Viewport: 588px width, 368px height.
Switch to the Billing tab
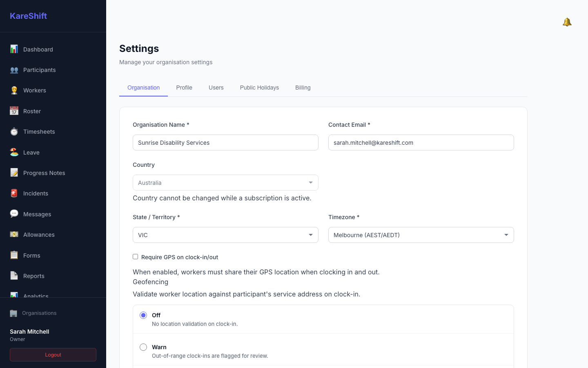coord(303,88)
